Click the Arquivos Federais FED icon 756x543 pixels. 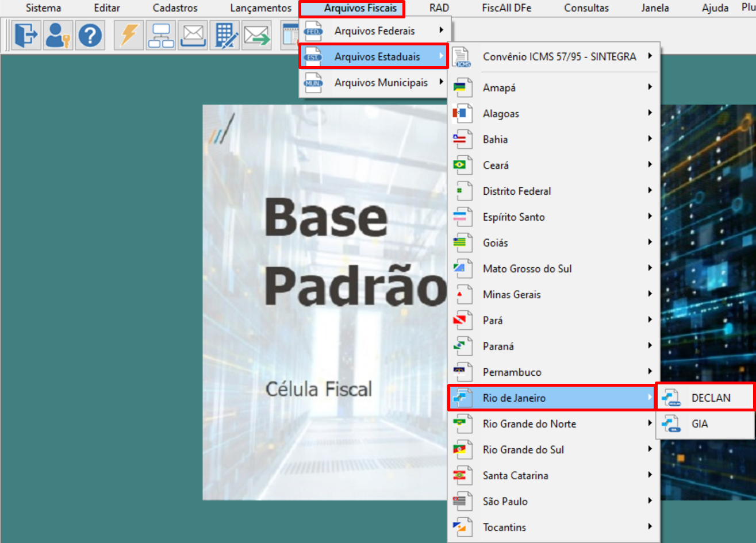[313, 30]
